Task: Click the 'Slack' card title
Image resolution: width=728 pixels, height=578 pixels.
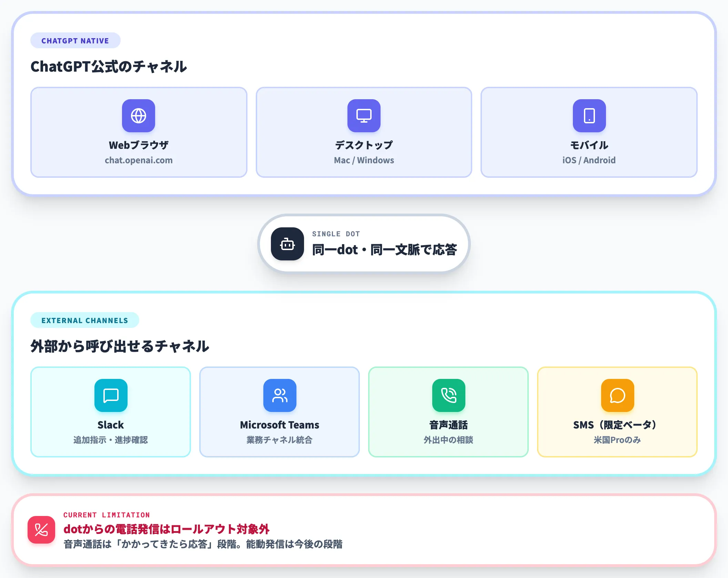Action: [x=111, y=425]
